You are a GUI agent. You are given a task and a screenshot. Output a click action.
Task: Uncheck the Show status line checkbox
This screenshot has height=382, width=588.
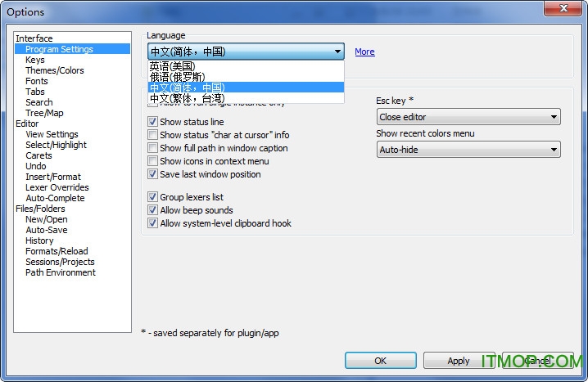pos(153,122)
